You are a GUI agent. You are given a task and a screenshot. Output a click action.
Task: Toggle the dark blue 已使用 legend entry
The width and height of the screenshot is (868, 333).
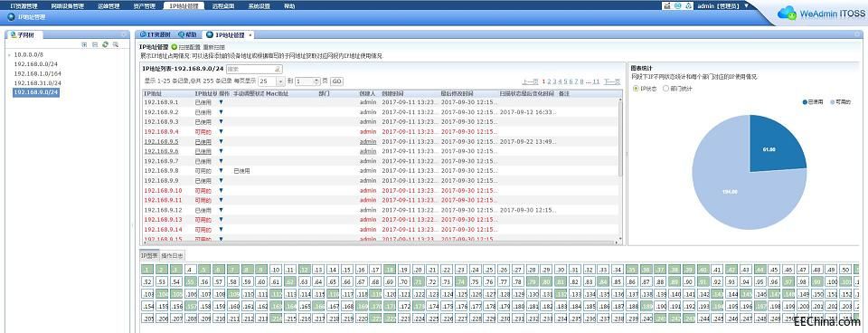813,103
